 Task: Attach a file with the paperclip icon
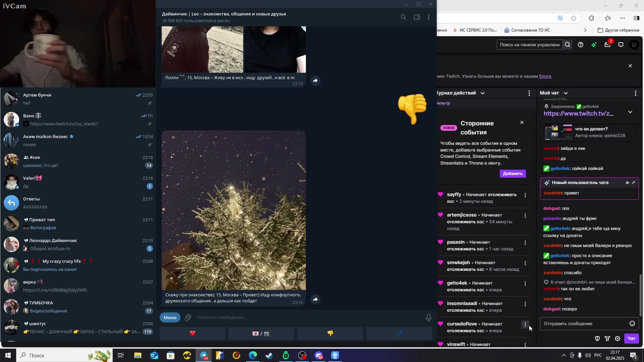tap(188, 317)
